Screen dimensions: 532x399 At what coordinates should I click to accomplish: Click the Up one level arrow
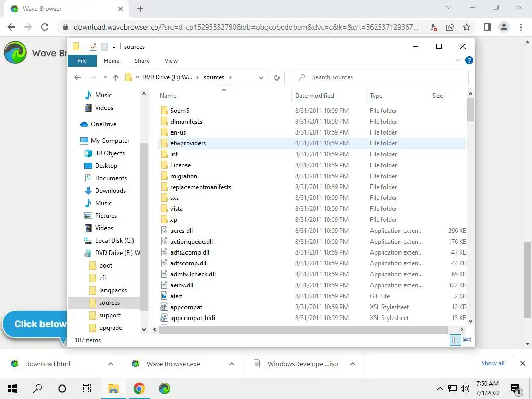click(x=116, y=78)
